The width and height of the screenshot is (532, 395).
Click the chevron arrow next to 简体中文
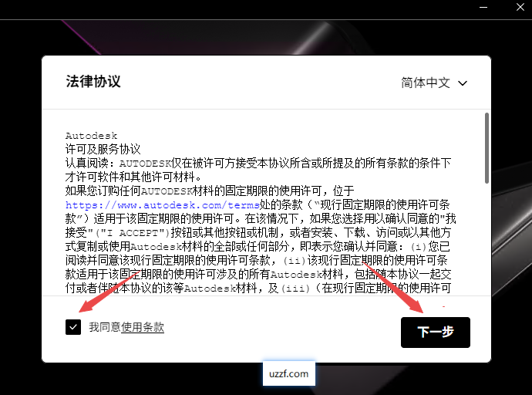463,83
